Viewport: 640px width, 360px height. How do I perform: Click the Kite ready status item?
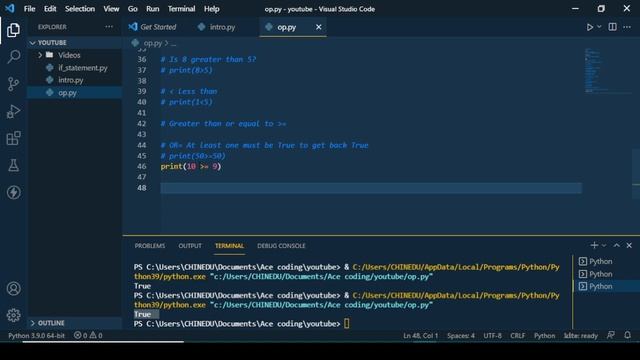(x=580, y=336)
